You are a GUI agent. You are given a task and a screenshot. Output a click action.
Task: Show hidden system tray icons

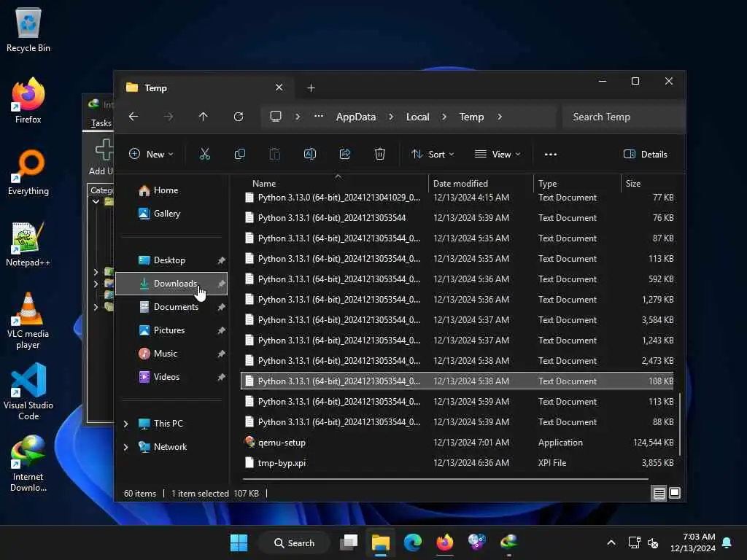click(611, 542)
